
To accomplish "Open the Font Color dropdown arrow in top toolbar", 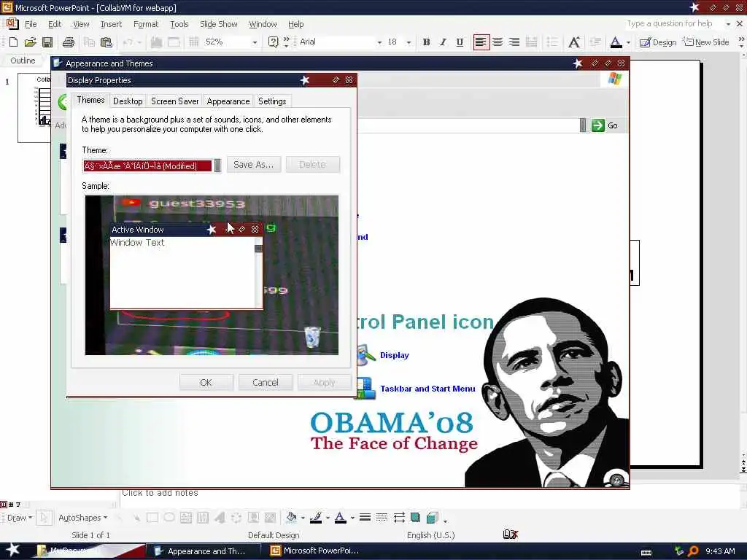I will pos(628,42).
